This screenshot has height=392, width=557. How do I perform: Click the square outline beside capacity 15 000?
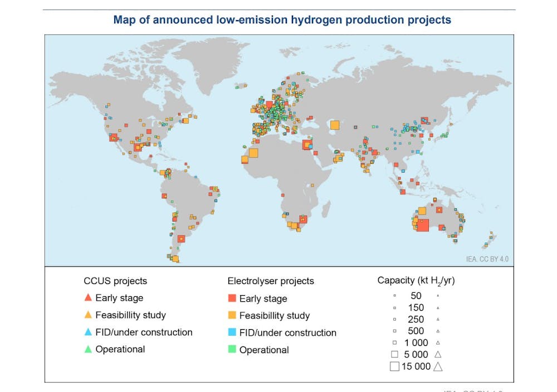click(394, 366)
